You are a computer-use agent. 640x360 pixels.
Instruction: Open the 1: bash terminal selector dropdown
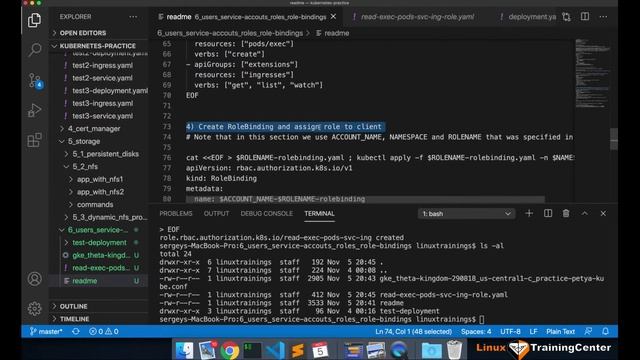pyautogui.click(x=467, y=213)
